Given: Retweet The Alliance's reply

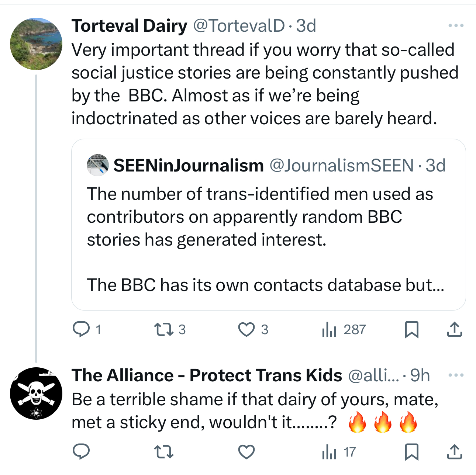Looking at the screenshot, I should (x=164, y=452).
